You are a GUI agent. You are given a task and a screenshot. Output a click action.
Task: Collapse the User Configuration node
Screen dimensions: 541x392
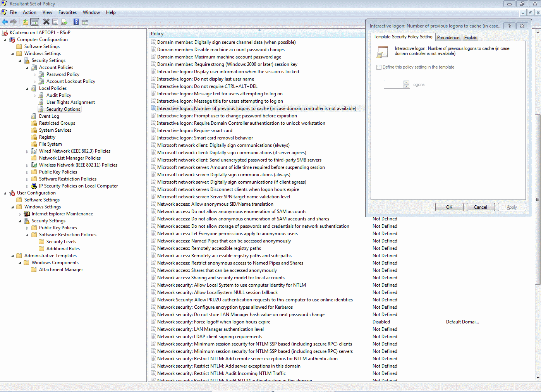(x=5, y=193)
